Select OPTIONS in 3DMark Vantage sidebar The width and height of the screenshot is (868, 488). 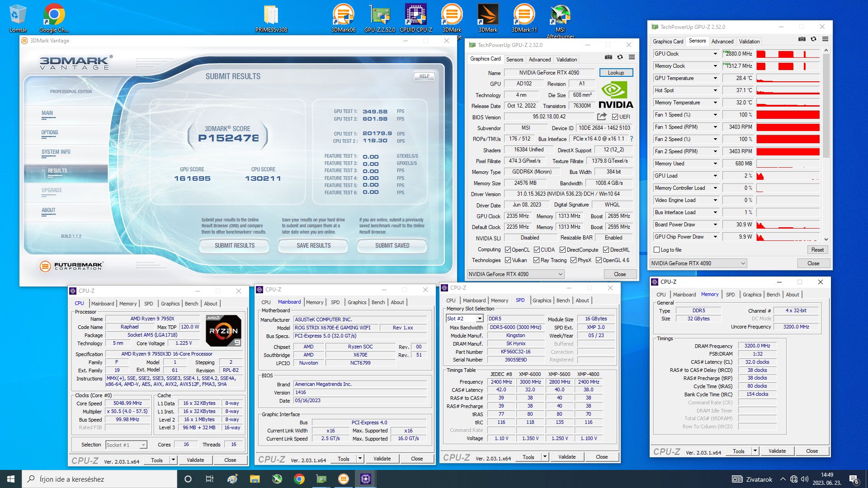point(50,133)
